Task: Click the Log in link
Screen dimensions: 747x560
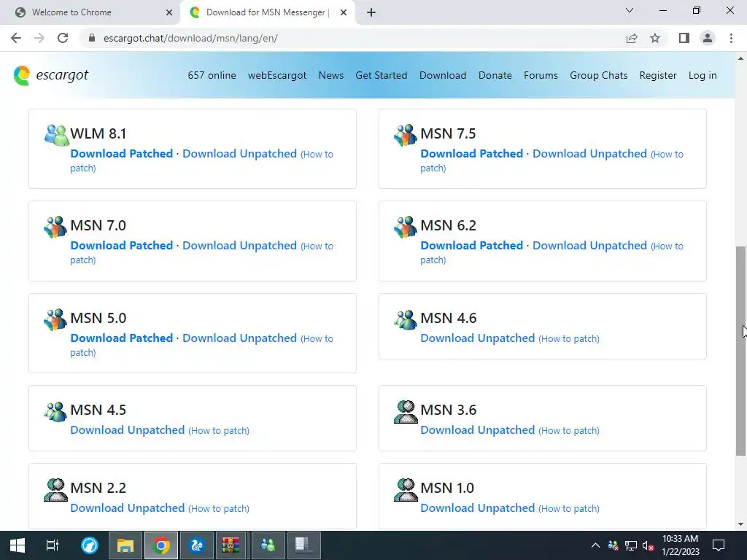Action: coord(703,75)
